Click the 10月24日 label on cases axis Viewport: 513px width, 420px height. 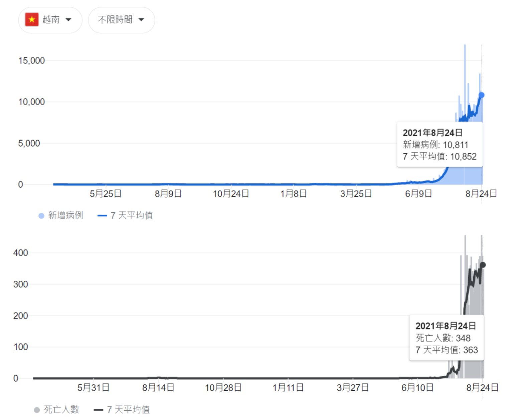point(231,194)
